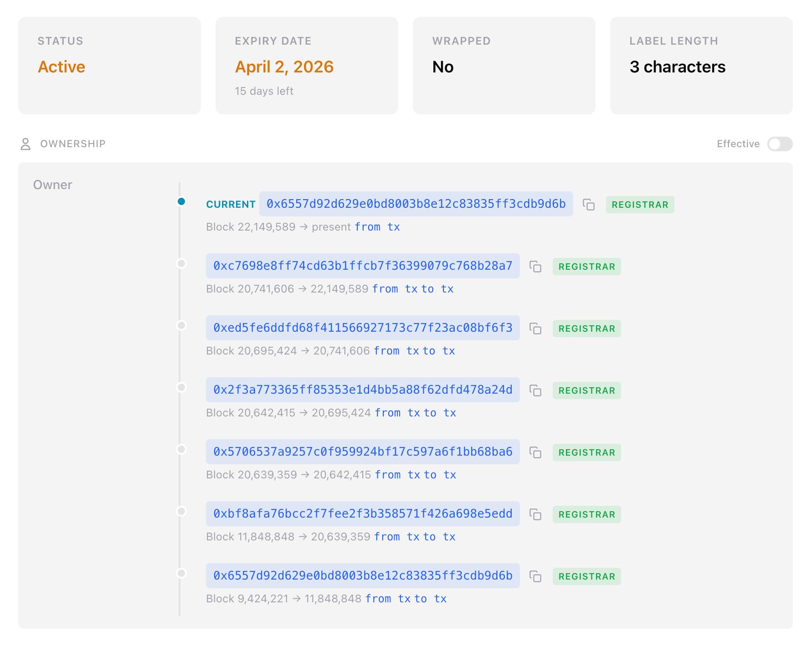Image resolution: width=812 pixels, height=647 pixels.
Task: Click the Registrar badge on current owner
Action: coord(640,205)
